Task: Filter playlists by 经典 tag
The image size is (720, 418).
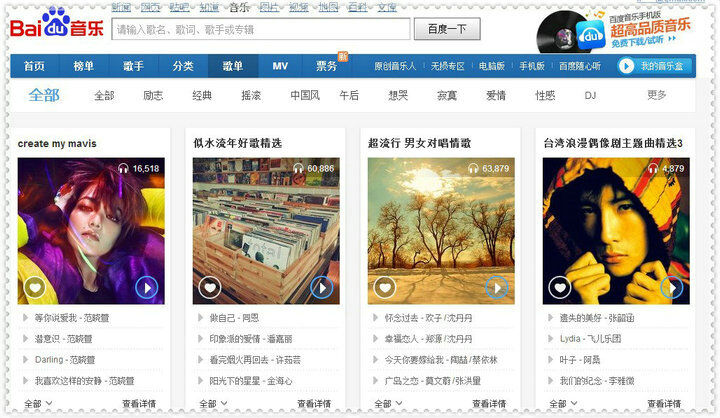Action: (x=202, y=96)
